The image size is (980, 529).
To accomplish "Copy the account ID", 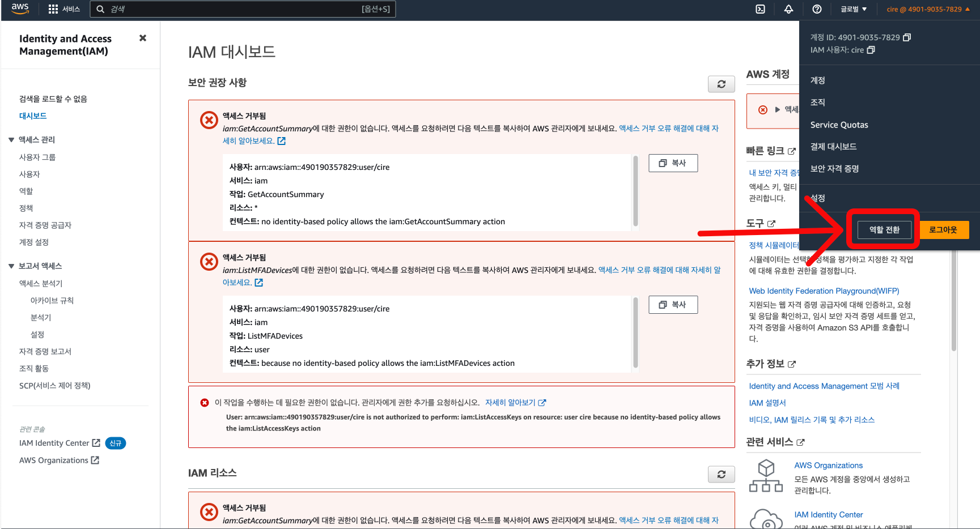I will pos(907,37).
